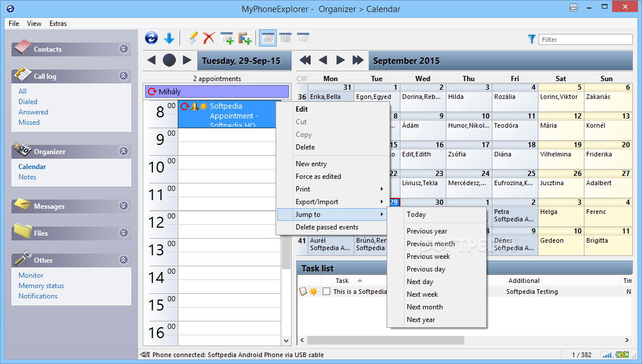The image size is (642, 364).
Task: Go to next month arrow
Action: point(340,60)
